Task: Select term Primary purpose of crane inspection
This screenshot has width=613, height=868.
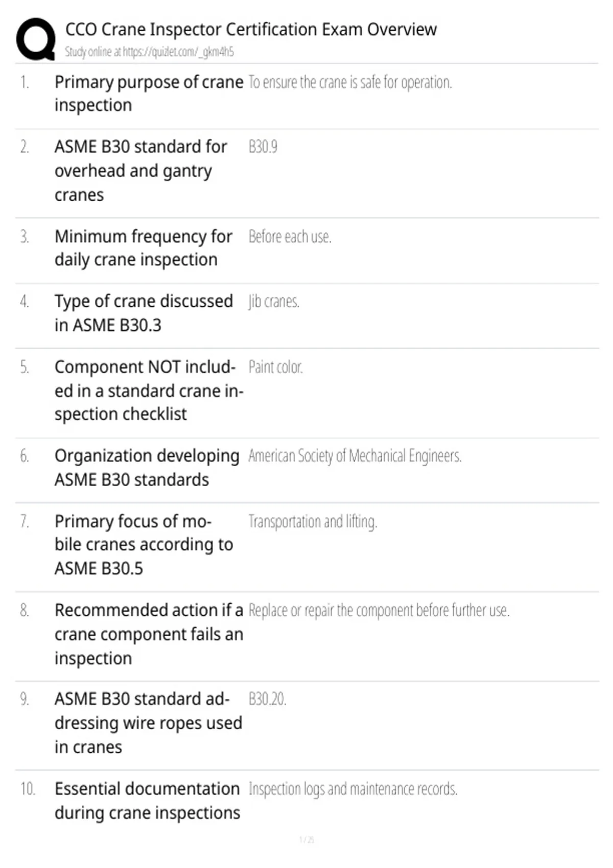Action: point(149,93)
